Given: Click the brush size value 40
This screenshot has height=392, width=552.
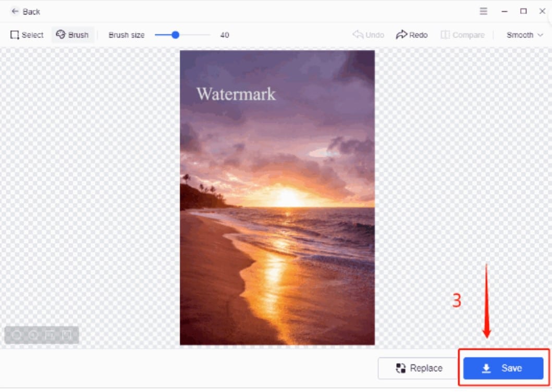Looking at the screenshot, I should tap(225, 35).
